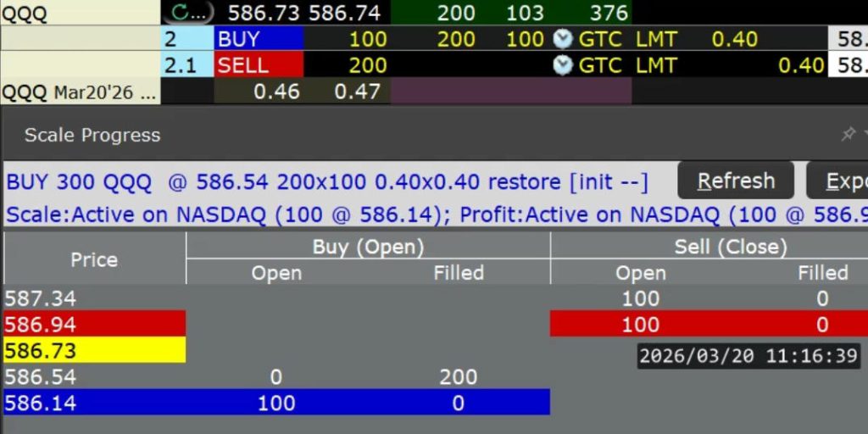Image resolution: width=868 pixels, height=434 pixels.
Task: Select the blue 586.14 price row
Action: (x=93, y=403)
